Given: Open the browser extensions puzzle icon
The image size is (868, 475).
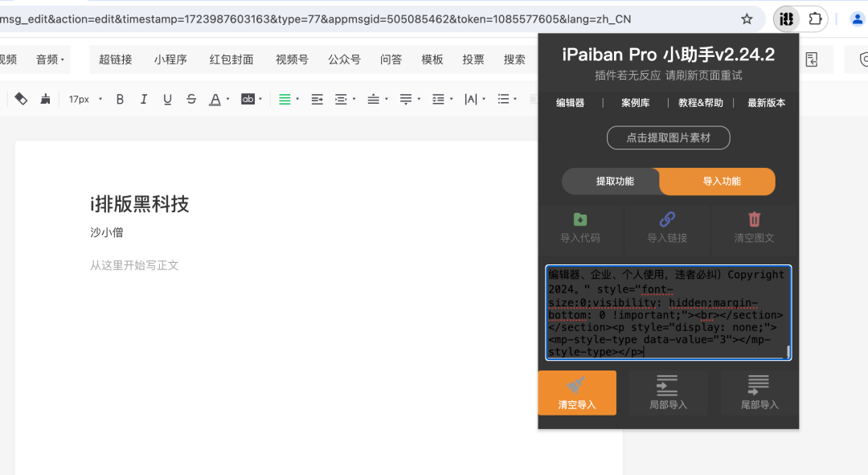Looking at the screenshot, I should tap(815, 18).
